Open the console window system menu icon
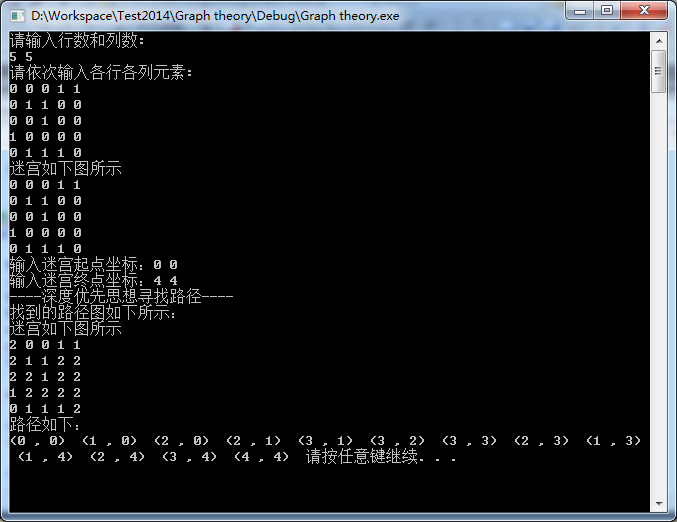The height and width of the screenshot is (522, 677). coord(17,16)
